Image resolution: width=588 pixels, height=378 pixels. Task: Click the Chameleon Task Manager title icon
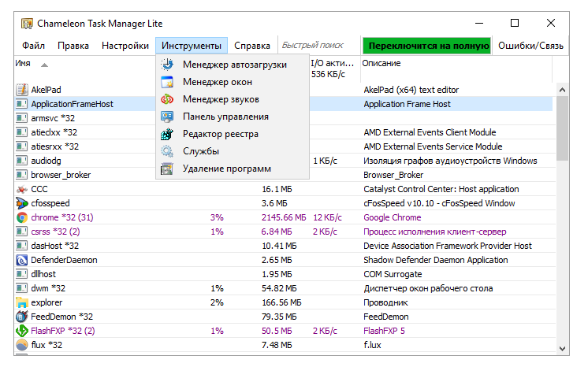coord(27,24)
